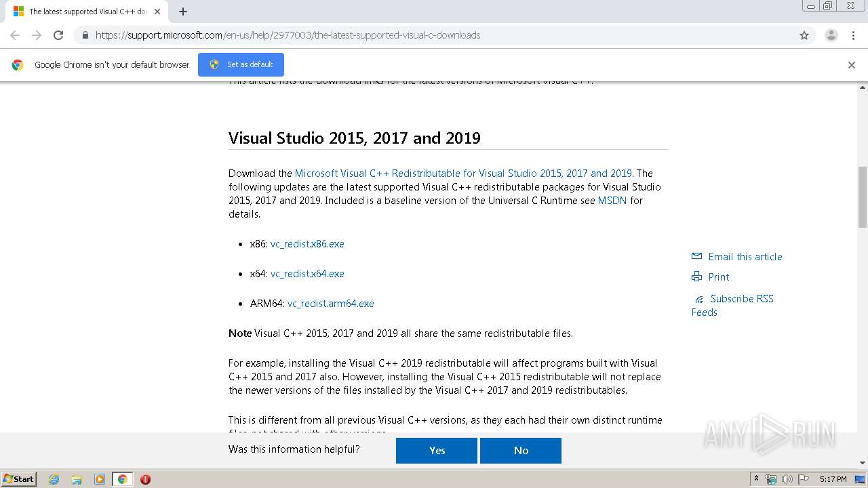
Task: Dismiss the default browser notification bar
Action: 852,65
